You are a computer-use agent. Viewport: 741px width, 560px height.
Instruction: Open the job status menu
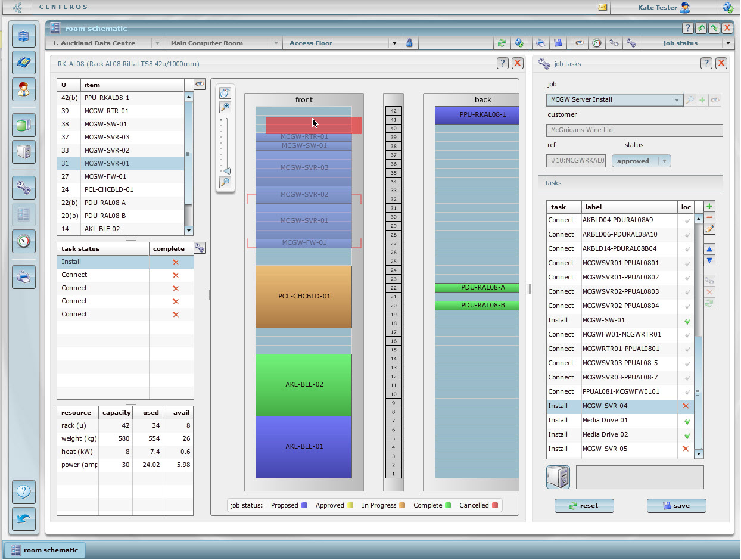(728, 43)
